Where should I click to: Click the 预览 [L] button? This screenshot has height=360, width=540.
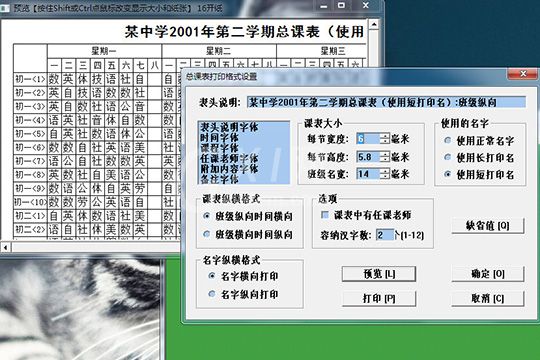point(379,274)
